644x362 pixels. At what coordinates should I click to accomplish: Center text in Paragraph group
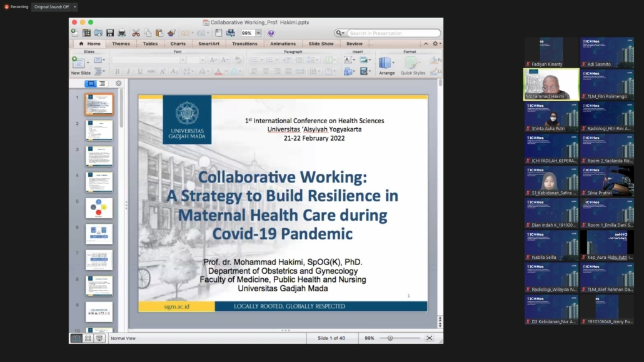[265, 71]
